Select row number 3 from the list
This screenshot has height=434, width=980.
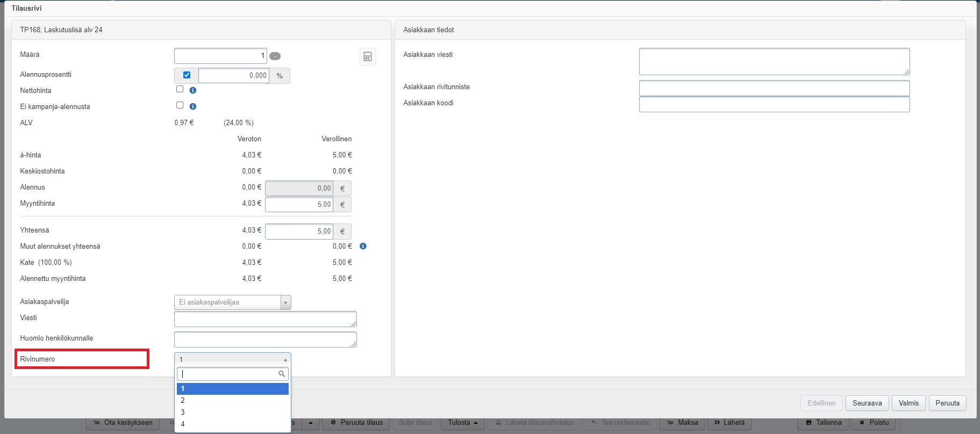(232, 412)
